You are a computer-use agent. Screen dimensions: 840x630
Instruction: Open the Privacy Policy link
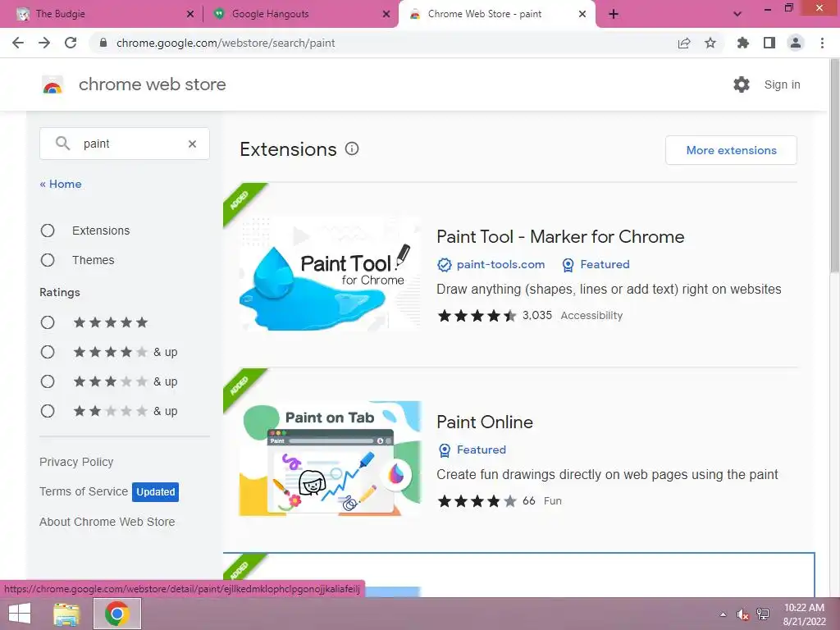pyautogui.click(x=76, y=462)
